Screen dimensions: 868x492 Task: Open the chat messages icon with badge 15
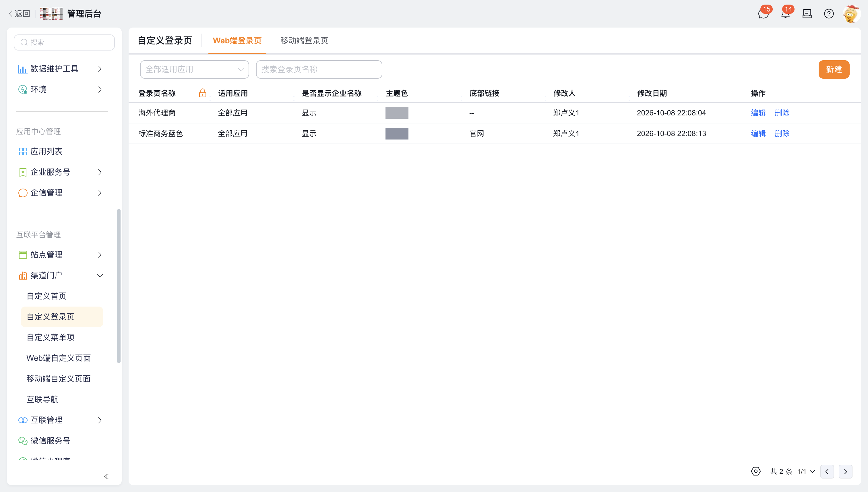[x=763, y=14]
